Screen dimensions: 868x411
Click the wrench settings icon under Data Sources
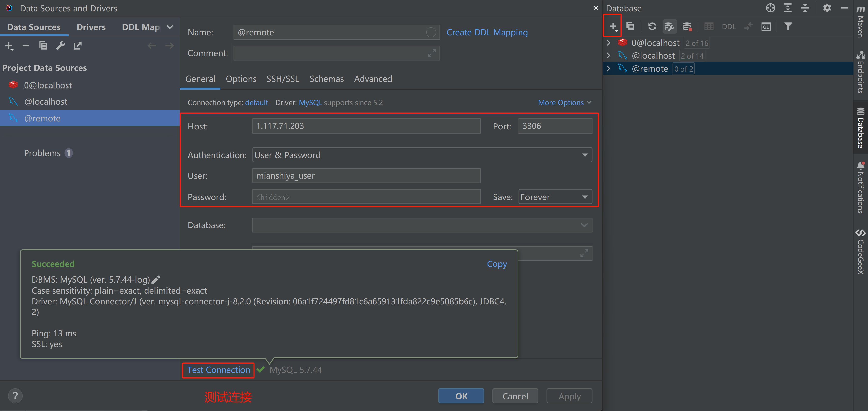(x=60, y=45)
